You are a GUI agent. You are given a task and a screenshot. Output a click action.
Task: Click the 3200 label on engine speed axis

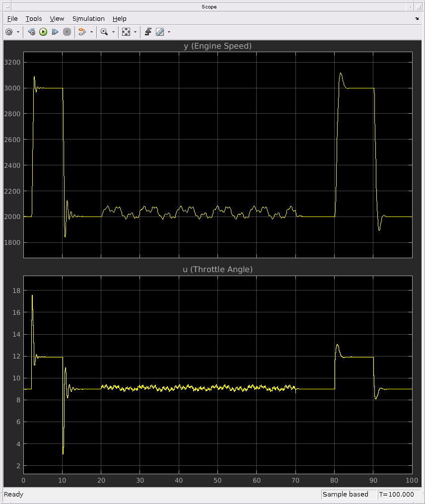[12, 63]
